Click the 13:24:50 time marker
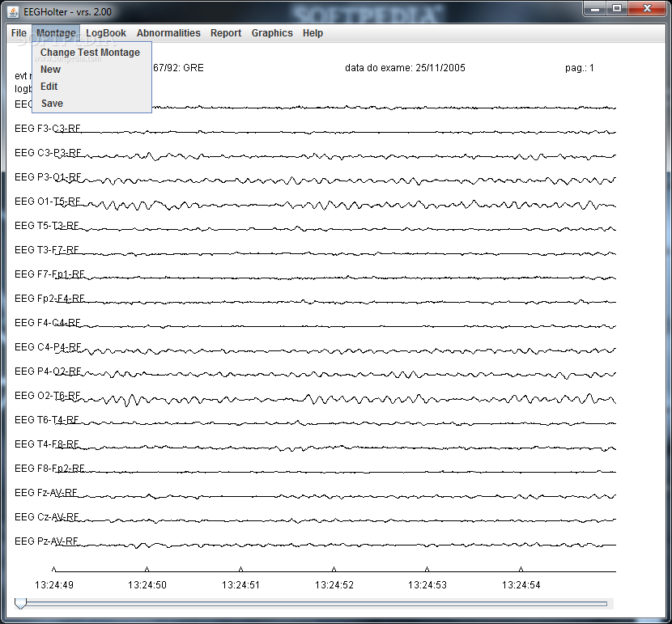The image size is (672, 624). point(147,584)
